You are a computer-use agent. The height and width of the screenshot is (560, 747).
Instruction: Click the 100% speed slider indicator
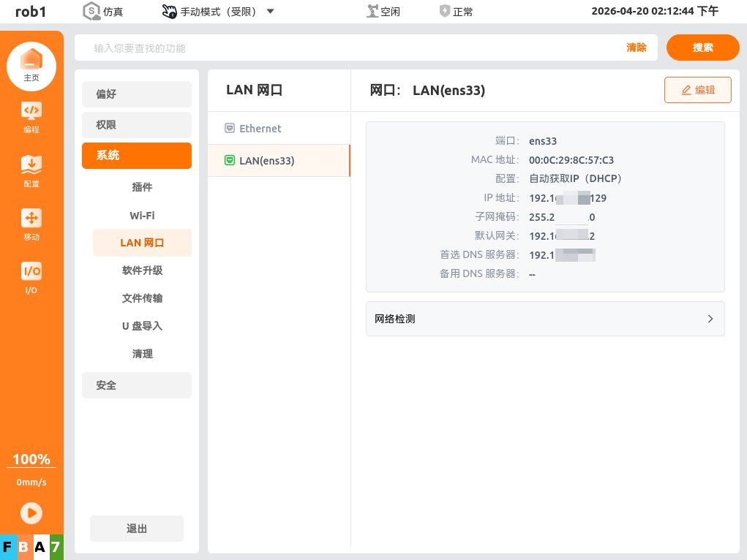[x=31, y=460]
